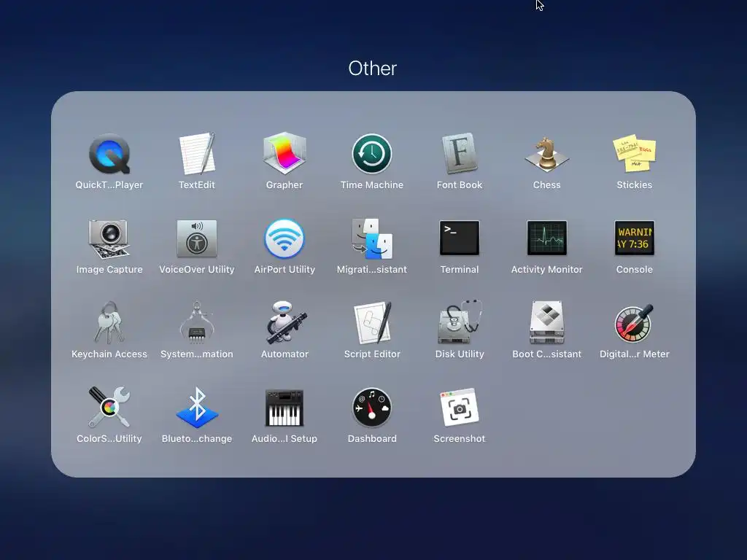The width and height of the screenshot is (747, 560).
Task: Open the Disk Utility icon
Action: (460, 322)
